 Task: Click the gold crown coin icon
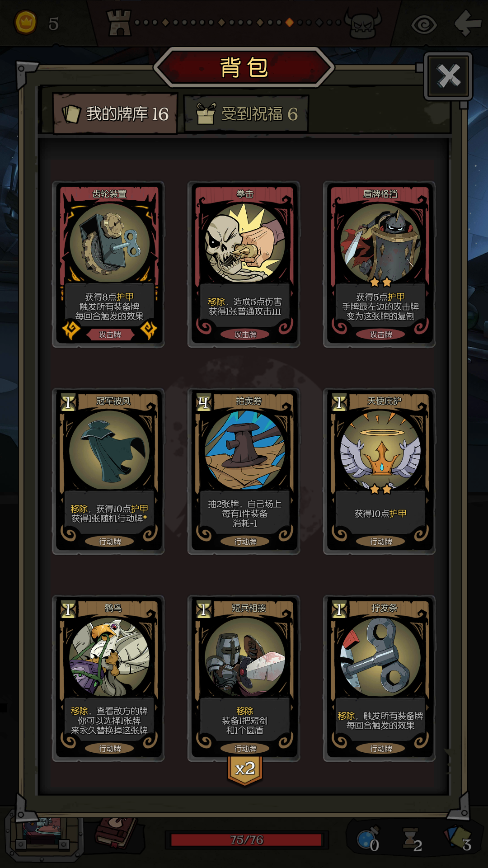[x=26, y=22]
